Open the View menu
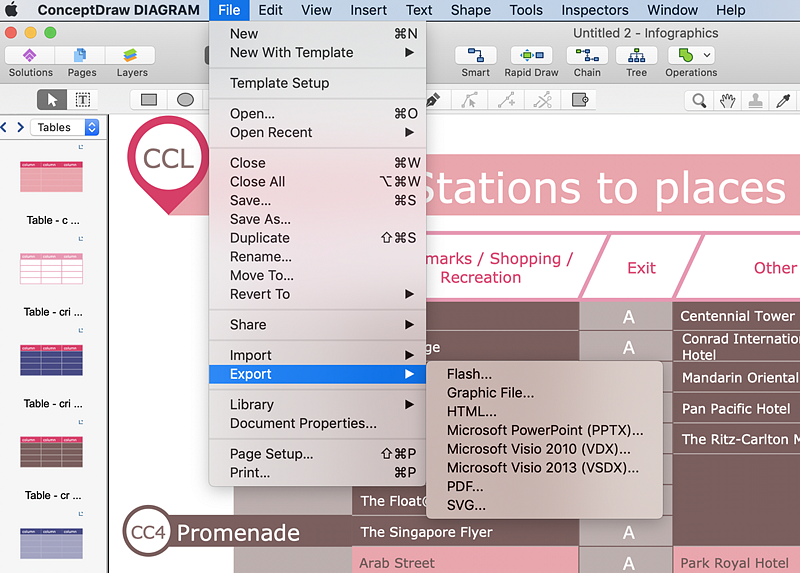The image size is (800, 573). click(316, 10)
